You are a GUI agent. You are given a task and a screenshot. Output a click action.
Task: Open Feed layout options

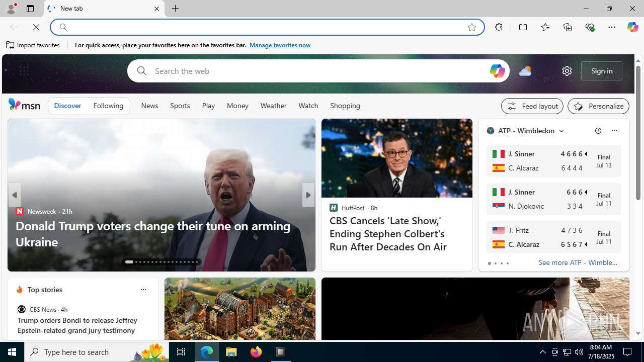click(x=532, y=106)
